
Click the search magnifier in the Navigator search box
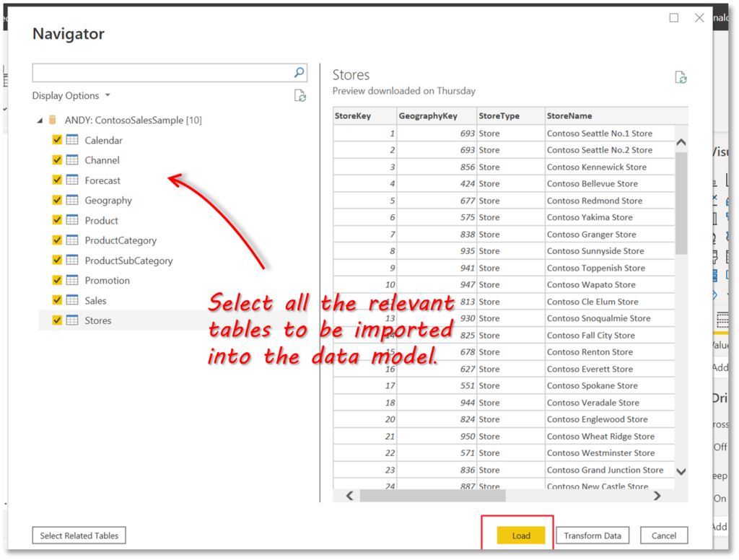299,72
